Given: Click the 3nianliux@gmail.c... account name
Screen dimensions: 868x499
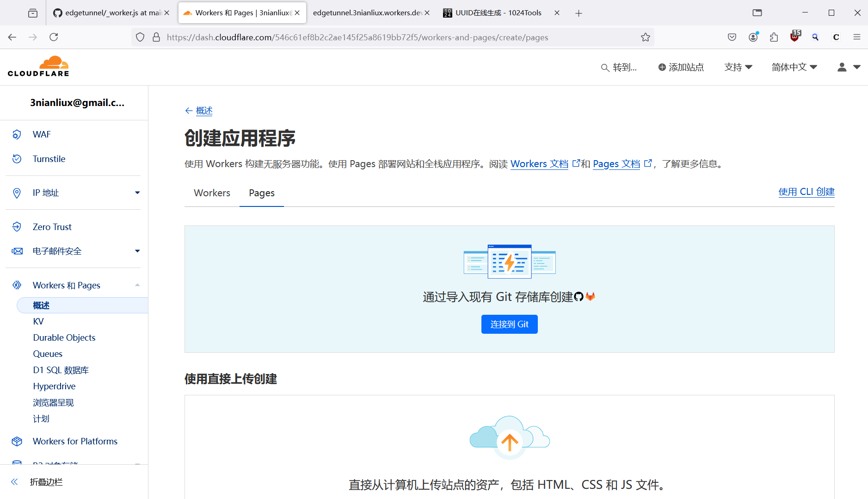Looking at the screenshot, I should 77,103.
